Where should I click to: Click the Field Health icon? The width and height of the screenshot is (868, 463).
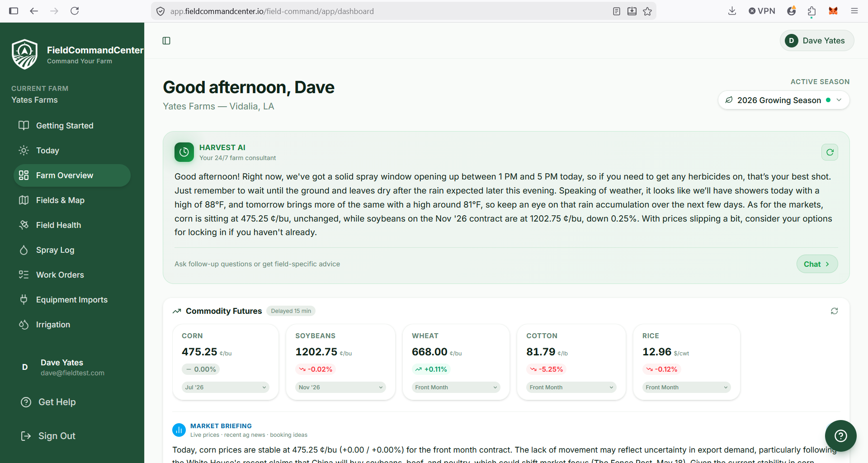click(24, 225)
